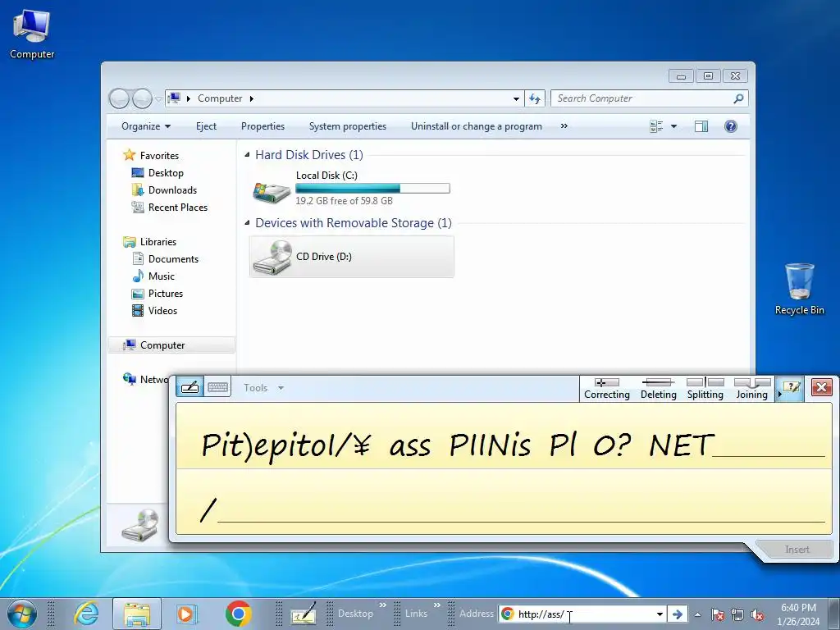The width and height of the screenshot is (840, 630).
Task: Click the taskbar Address input field
Action: coord(585,614)
